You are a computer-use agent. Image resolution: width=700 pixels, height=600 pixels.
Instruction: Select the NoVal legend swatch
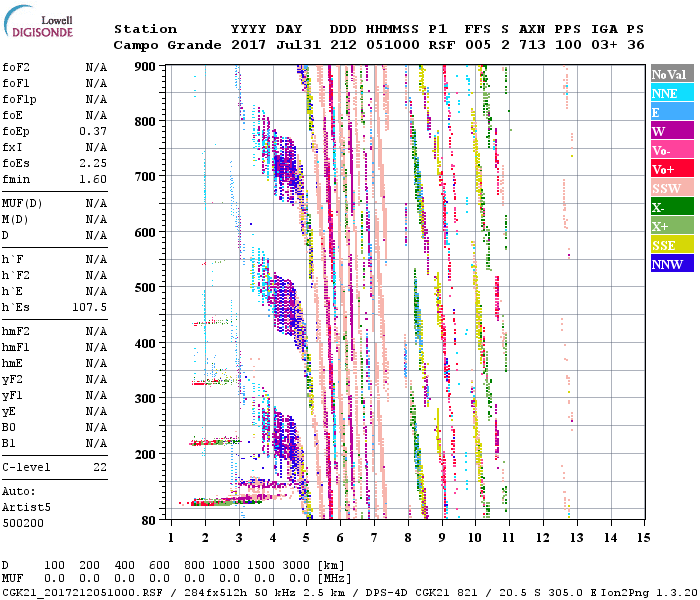[x=672, y=74]
